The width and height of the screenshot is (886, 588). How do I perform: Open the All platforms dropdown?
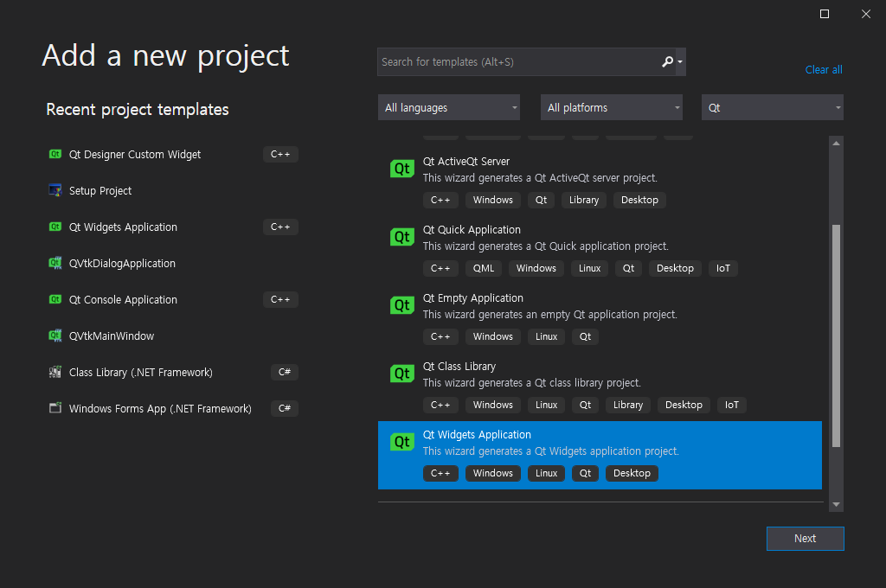coord(612,107)
